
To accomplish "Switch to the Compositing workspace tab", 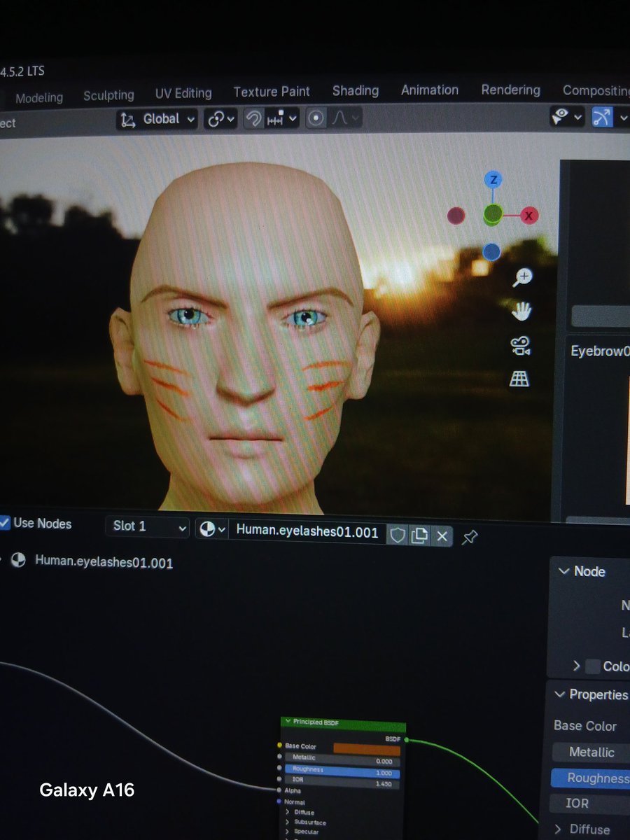I will (596, 90).
